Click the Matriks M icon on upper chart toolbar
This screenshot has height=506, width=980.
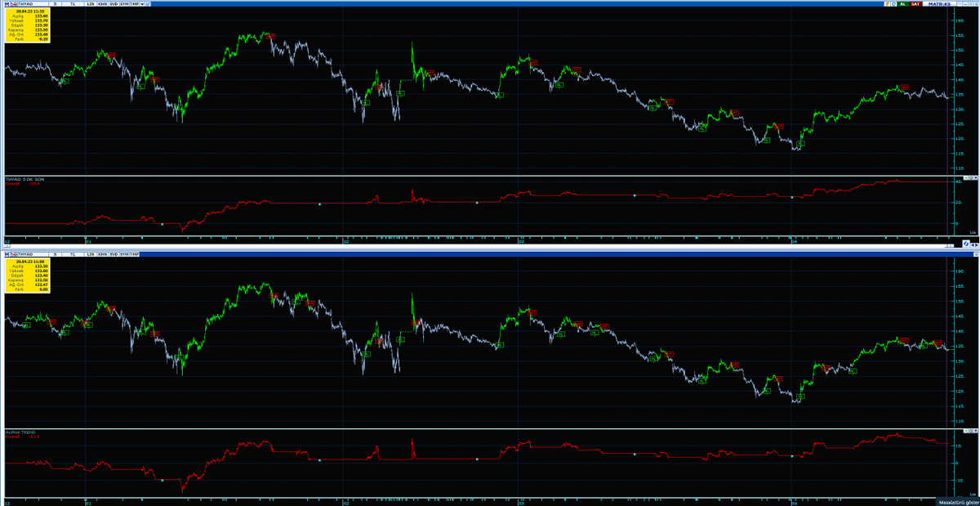click(x=7, y=4)
